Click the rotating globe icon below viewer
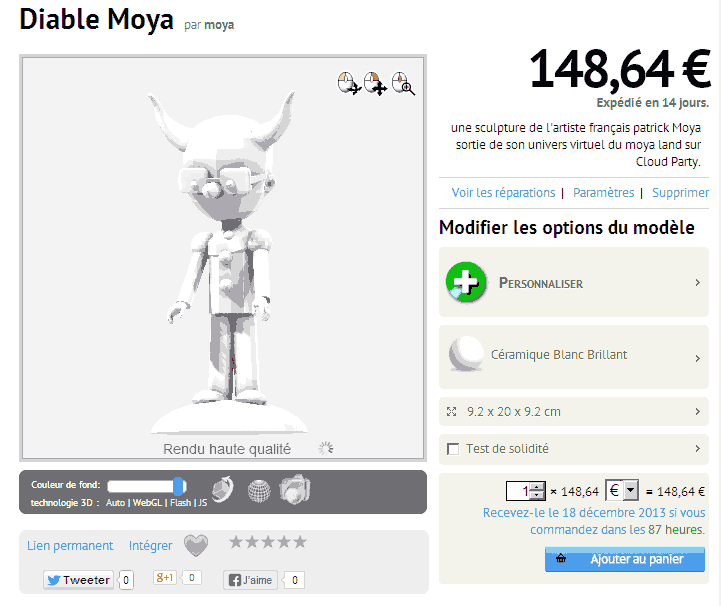 click(x=223, y=490)
